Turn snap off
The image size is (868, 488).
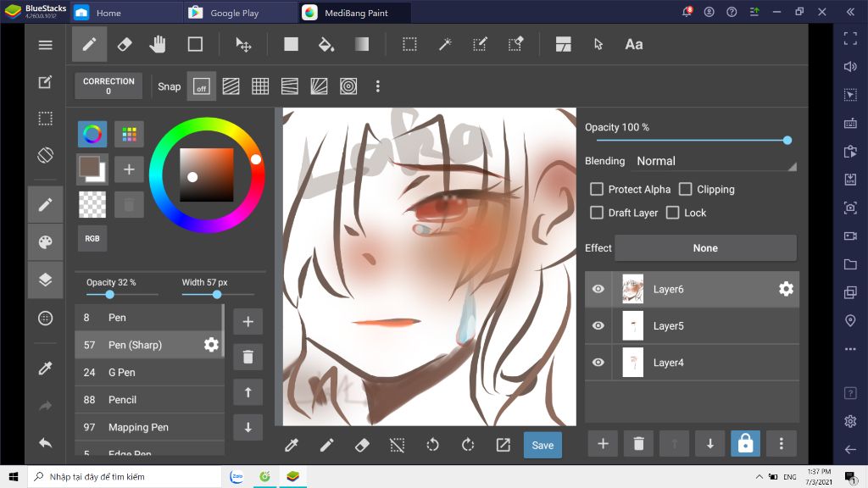click(202, 86)
